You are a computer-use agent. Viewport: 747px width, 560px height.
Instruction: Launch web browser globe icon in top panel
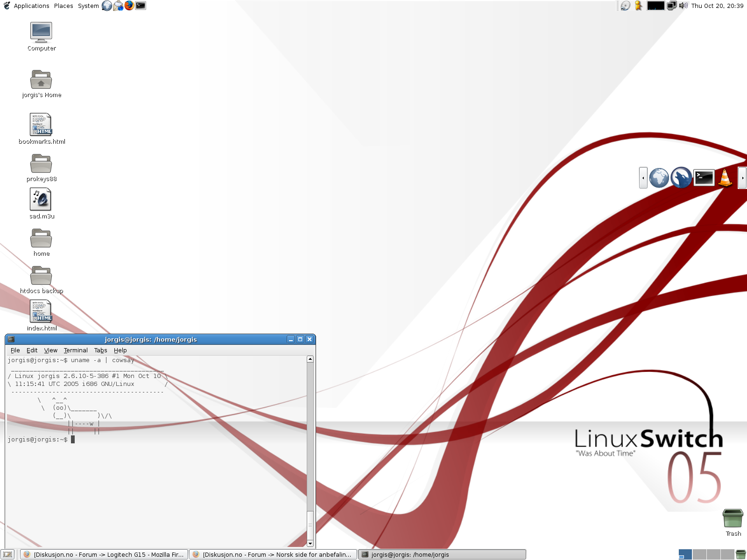pos(107,6)
